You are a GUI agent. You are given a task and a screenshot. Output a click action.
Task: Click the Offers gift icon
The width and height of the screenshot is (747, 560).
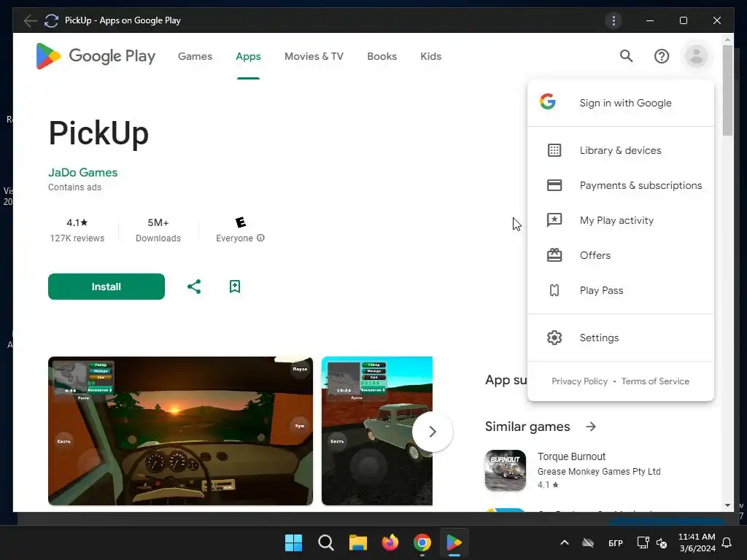tap(554, 255)
